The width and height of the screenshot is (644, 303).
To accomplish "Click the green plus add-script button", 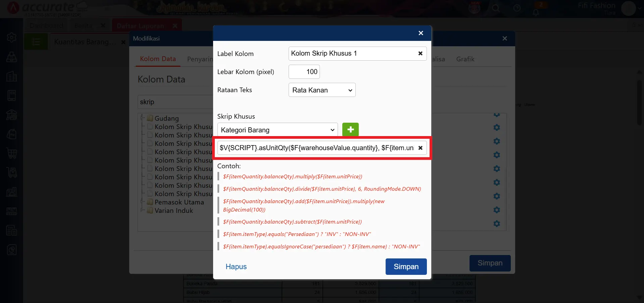I will (350, 130).
